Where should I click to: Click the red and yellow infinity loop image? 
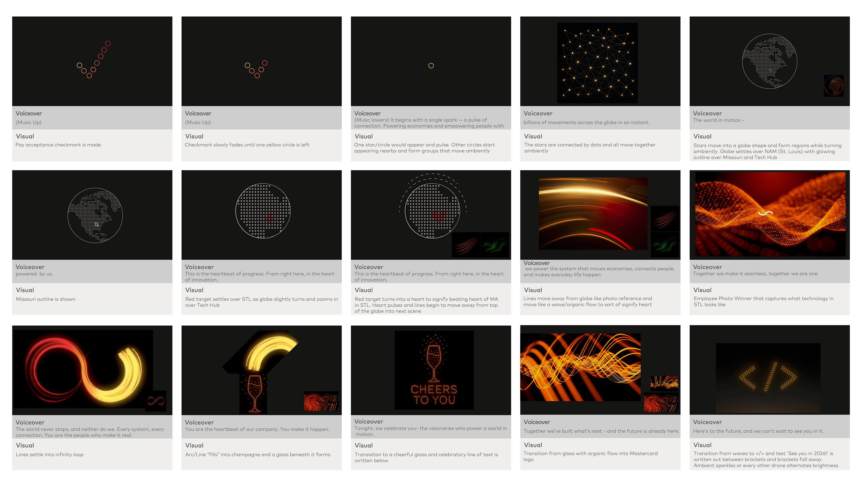click(83, 369)
